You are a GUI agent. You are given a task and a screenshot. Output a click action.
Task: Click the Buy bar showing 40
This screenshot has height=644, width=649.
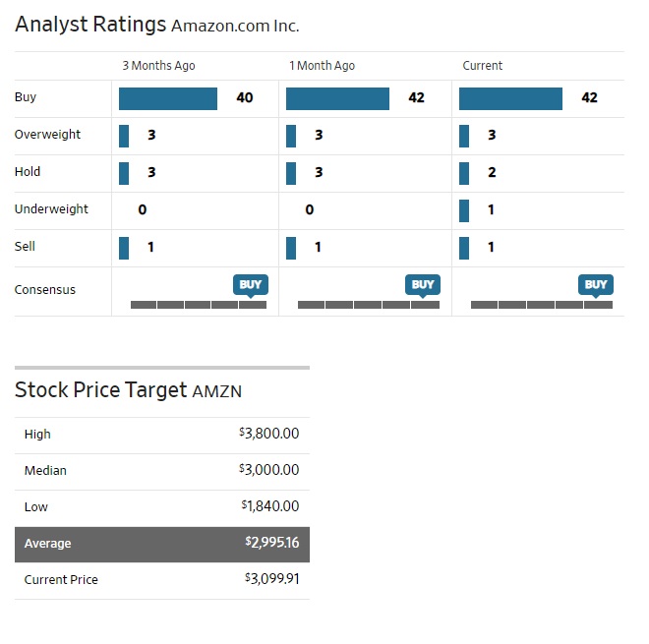(168, 98)
